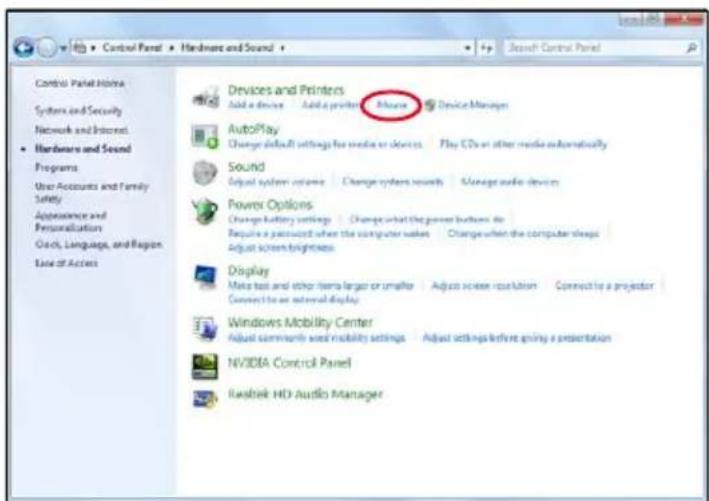Open the address bar history dropdown

468,48
